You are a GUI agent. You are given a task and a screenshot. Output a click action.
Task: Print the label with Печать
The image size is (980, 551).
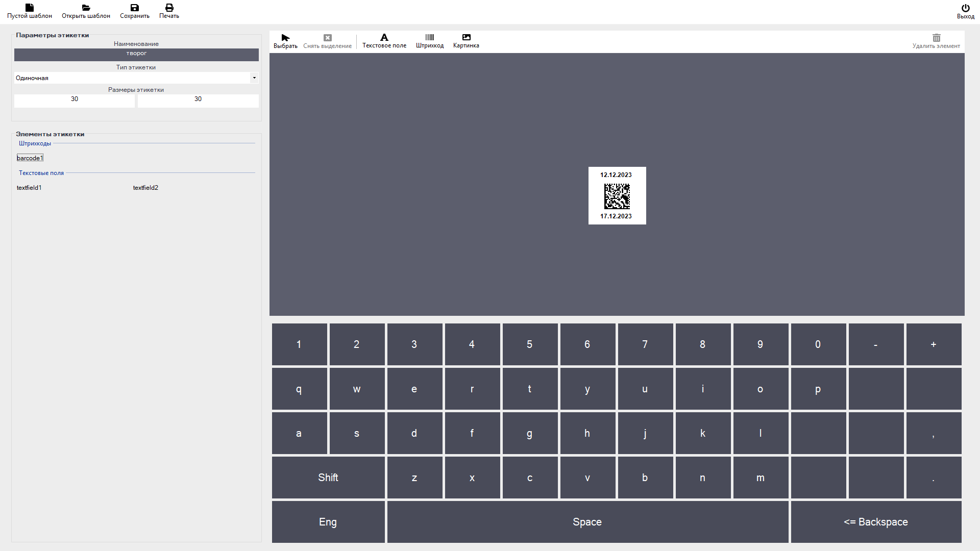click(169, 11)
